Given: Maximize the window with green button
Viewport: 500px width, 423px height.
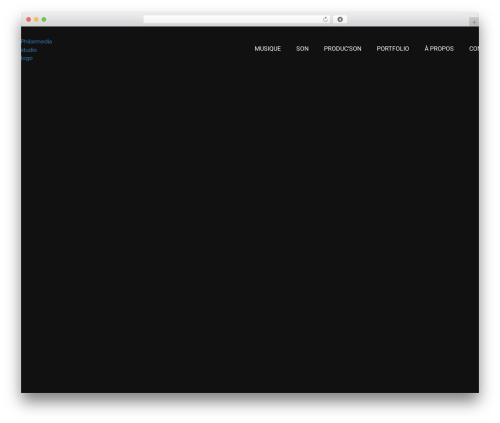Looking at the screenshot, I should pos(44,19).
